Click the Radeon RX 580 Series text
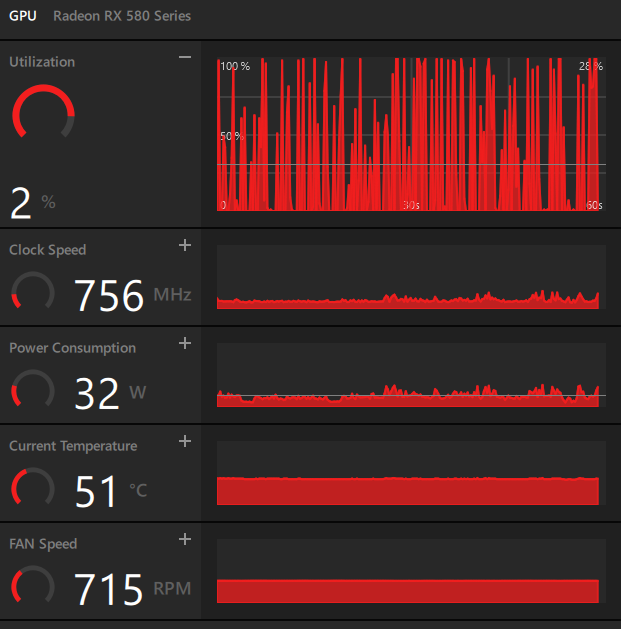The height and width of the screenshot is (629, 621). point(122,16)
